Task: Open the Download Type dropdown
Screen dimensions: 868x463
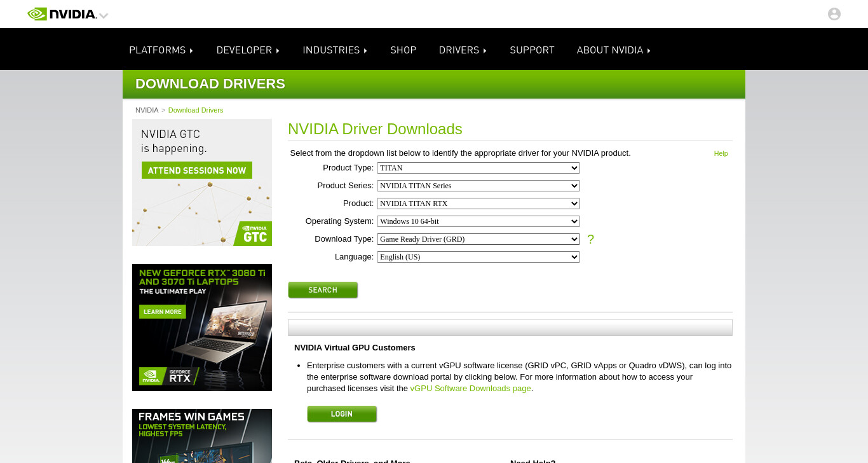Action: pyautogui.click(x=478, y=239)
